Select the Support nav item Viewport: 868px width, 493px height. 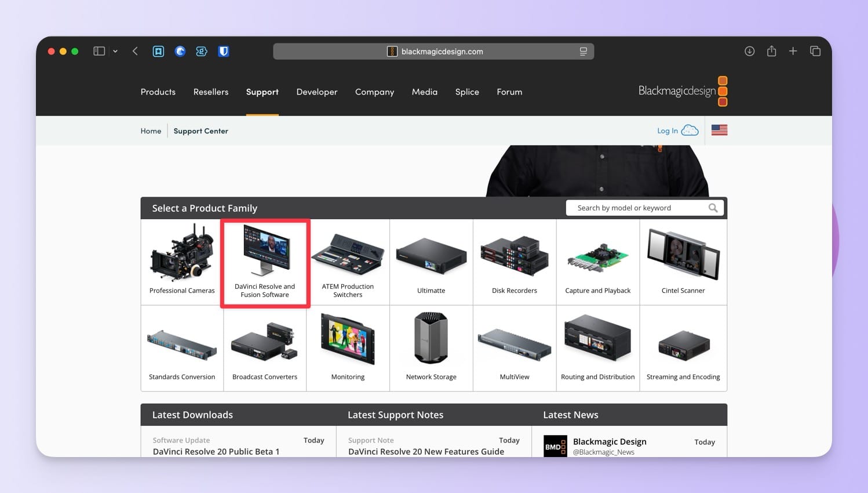(x=262, y=92)
